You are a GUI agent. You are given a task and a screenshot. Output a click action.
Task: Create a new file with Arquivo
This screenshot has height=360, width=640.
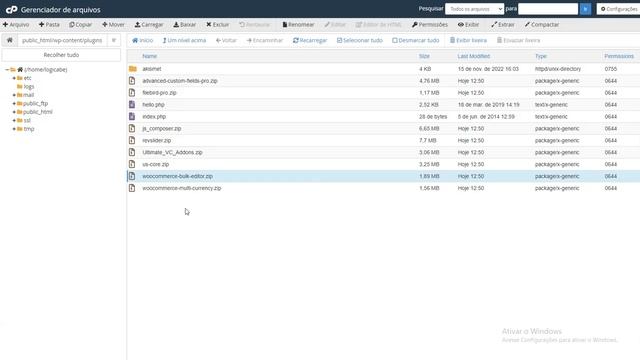click(x=16, y=24)
